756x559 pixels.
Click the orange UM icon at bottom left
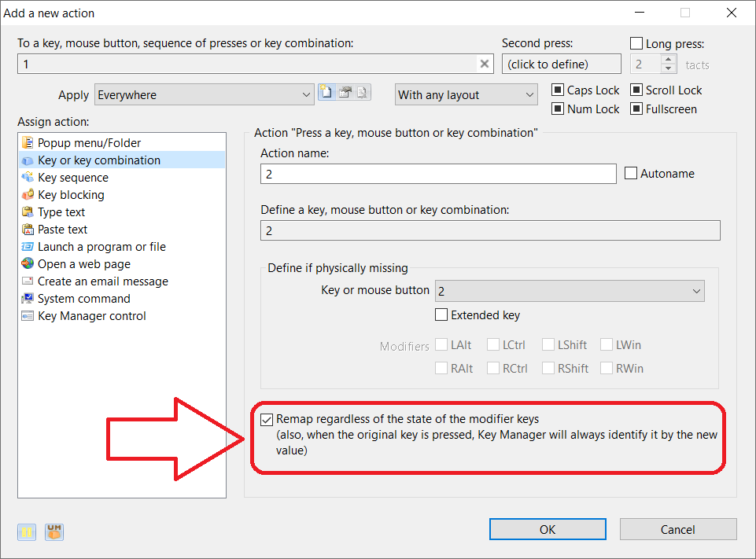coord(54,532)
